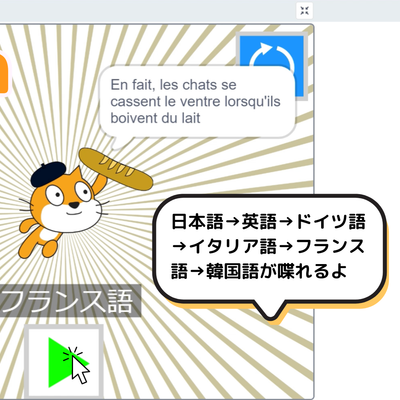Screen dimensions: 400x400
Task: Click the baguette held by the cat
Action: coord(116,169)
